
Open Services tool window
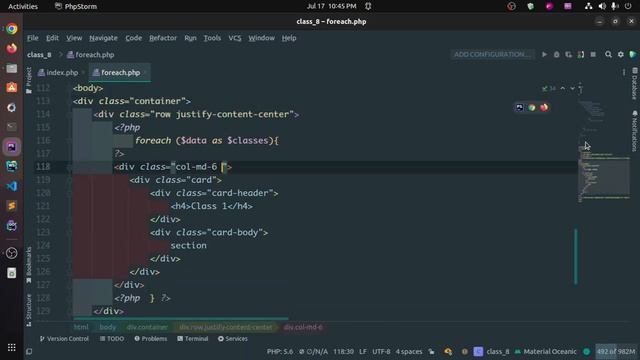point(233,339)
